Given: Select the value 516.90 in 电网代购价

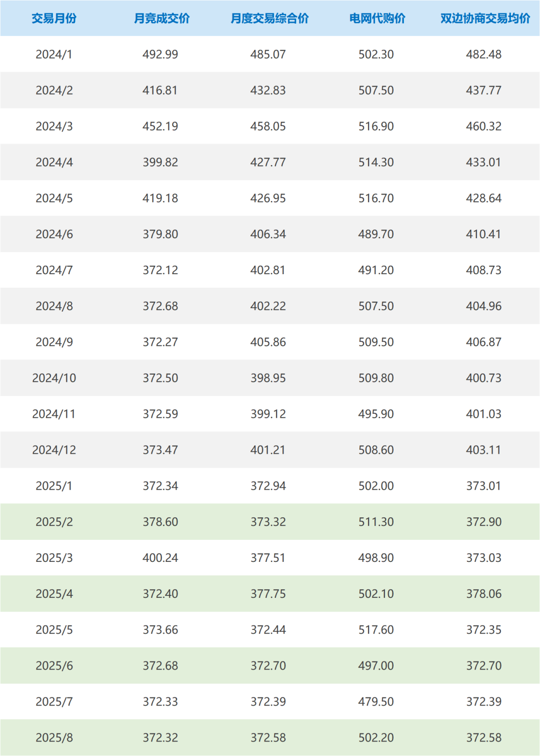Looking at the screenshot, I should pos(376,126).
